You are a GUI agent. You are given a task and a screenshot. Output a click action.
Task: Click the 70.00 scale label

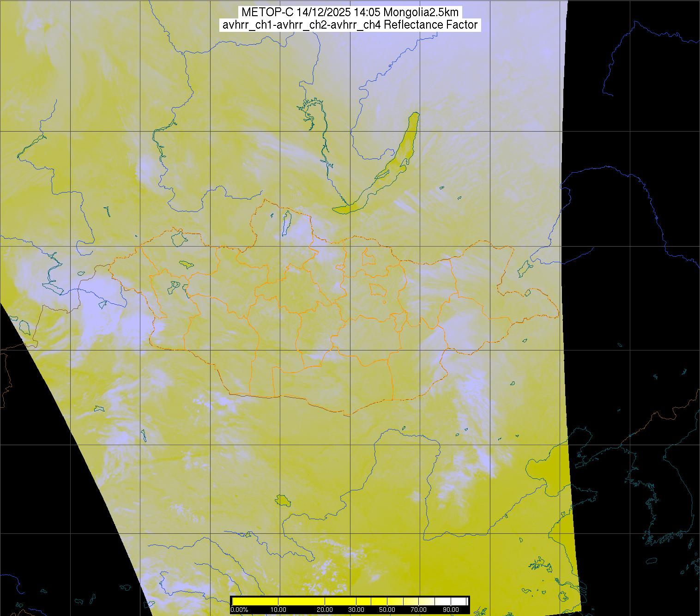pos(418,610)
